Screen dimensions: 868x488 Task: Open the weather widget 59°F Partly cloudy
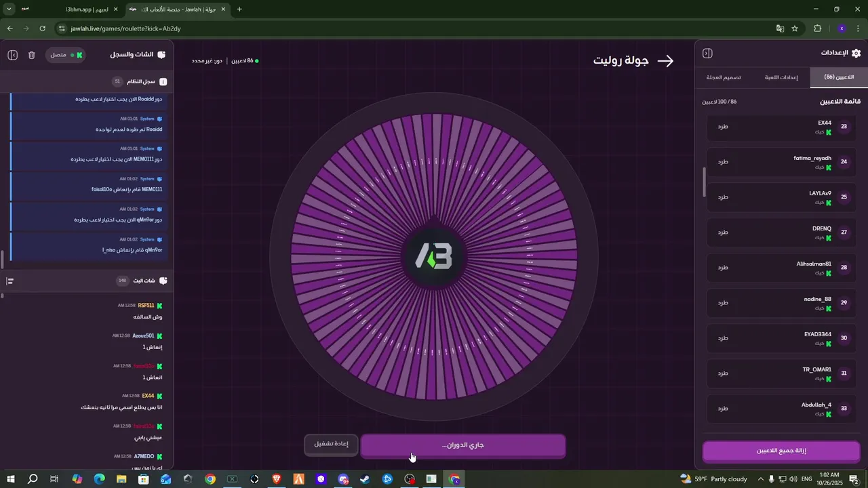[714, 479]
